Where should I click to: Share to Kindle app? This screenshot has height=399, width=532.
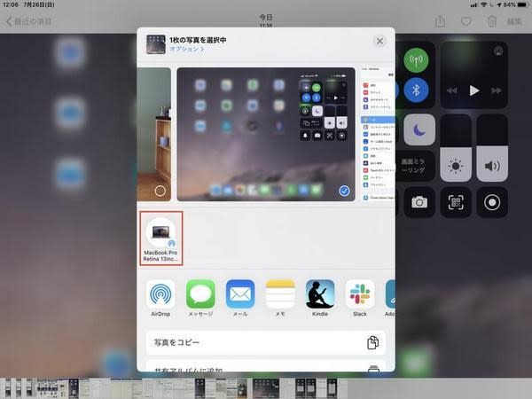click(x=320, y=293)
